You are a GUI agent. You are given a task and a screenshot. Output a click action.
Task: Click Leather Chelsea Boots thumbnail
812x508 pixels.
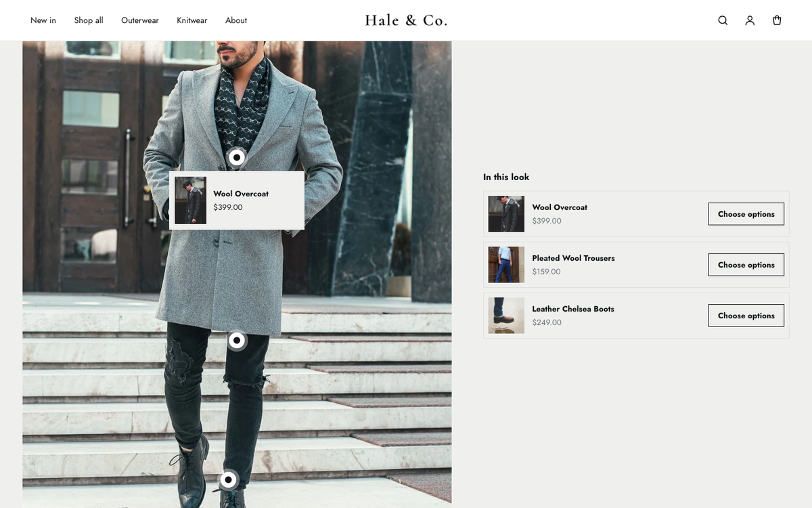(506, 316)
